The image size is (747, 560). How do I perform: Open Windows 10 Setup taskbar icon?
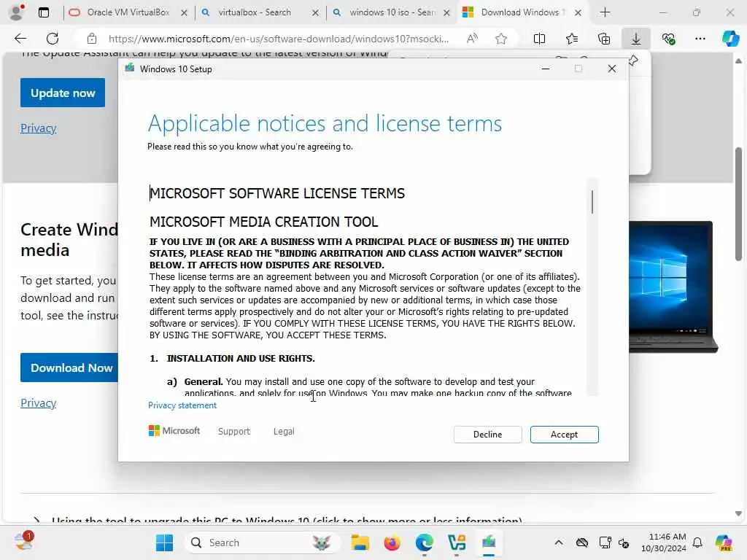click(489, 542)
